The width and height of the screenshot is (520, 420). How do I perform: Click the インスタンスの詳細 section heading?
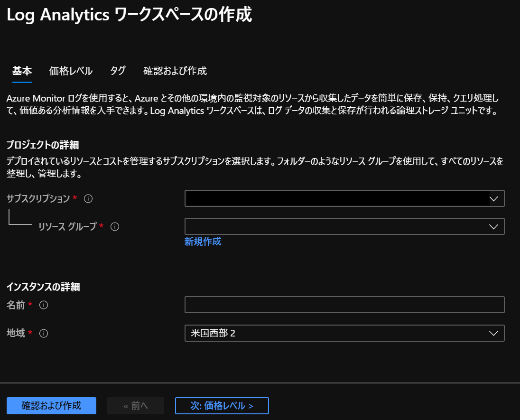(x=43, y=287)
